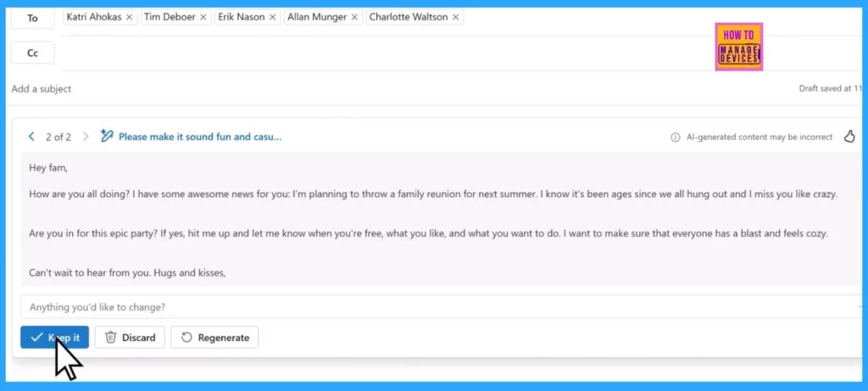Click the Cc button
Viewport: 868px width, 391px height.
[x=33, y=53]
